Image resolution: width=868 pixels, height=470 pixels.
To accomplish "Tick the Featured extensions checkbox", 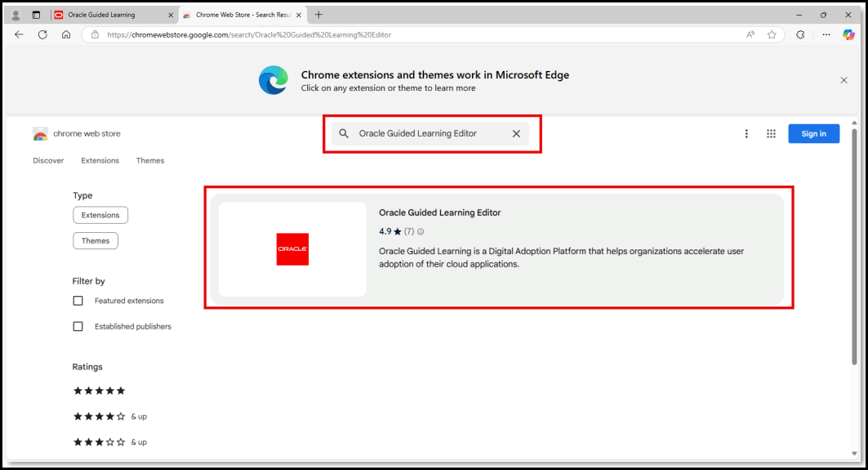I will pyautogui.click(x=78, y=301).
